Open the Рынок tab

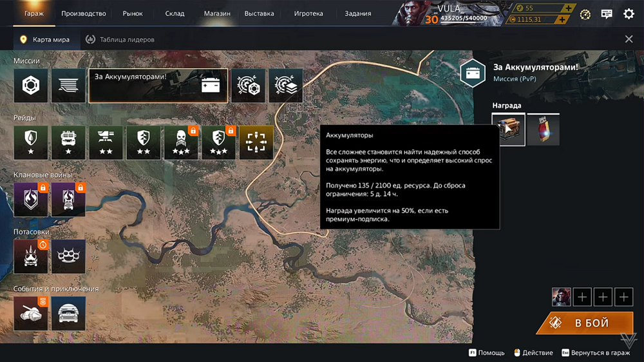(x=133, y=14)
